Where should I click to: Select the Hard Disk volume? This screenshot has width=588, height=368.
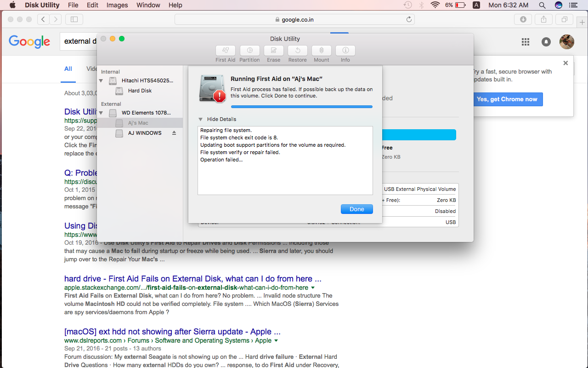click(140, 91)
